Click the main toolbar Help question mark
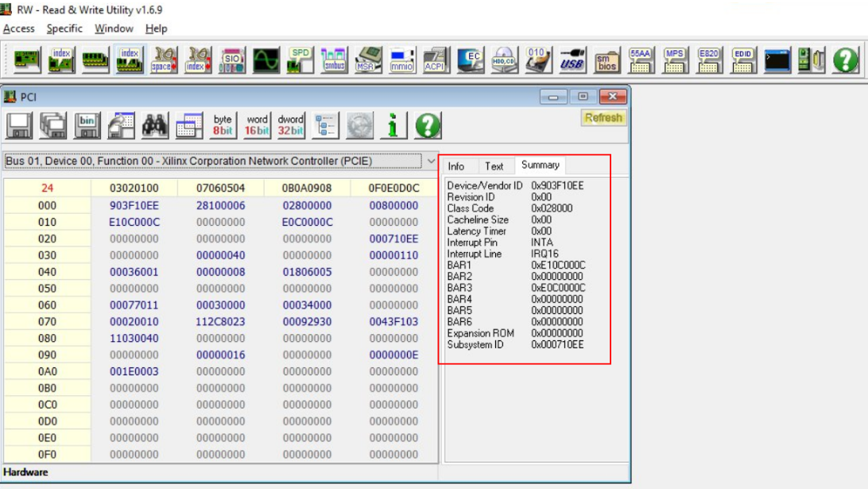Screen dimensions: 868x489 [845, 60]
